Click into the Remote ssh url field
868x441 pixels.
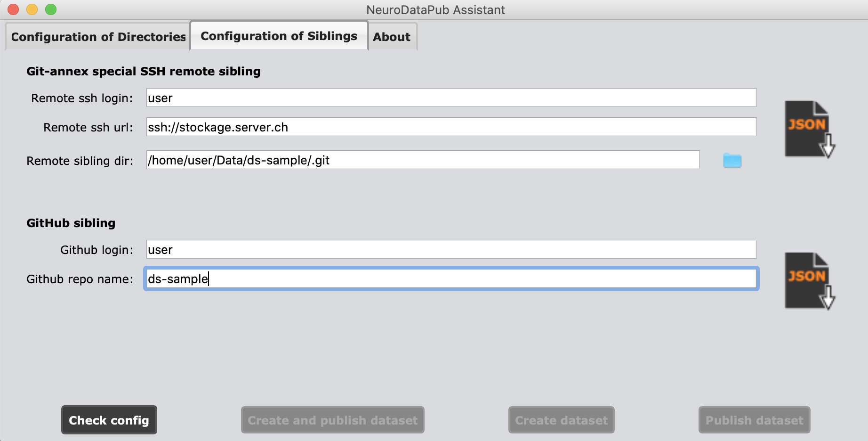click(451, 127)
